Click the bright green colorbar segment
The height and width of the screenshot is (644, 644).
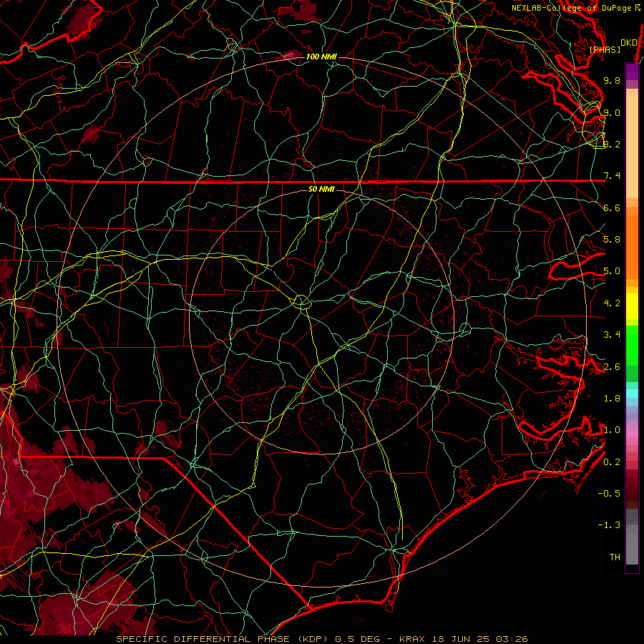[x=632, y=345]
